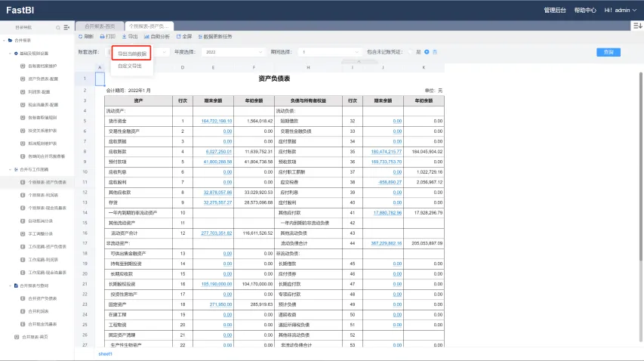Click the icon next to 合并报表-首页 in the sidebar
Viewport: 644px width, 361px height.
(x=17, y=337)
